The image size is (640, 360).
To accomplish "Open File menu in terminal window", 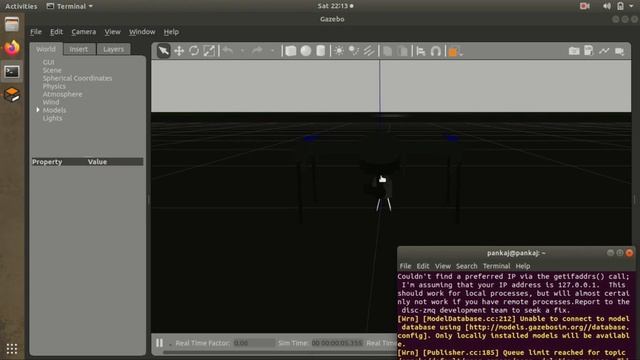I will click(405, 266).
